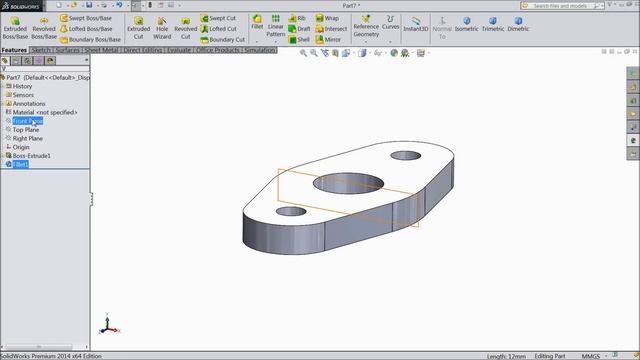Click the Linear Pattern tool
This screenshot has height=360, width=640.
(x=276, y=25)
